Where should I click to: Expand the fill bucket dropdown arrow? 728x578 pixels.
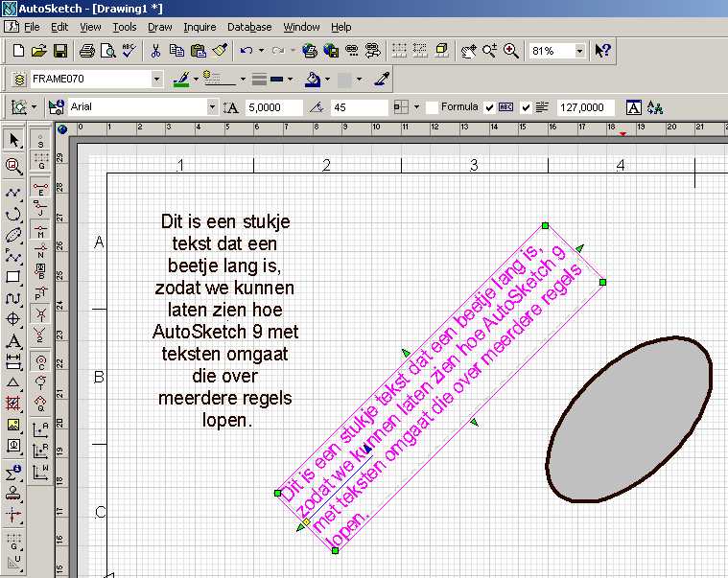[x=328, y=80]
